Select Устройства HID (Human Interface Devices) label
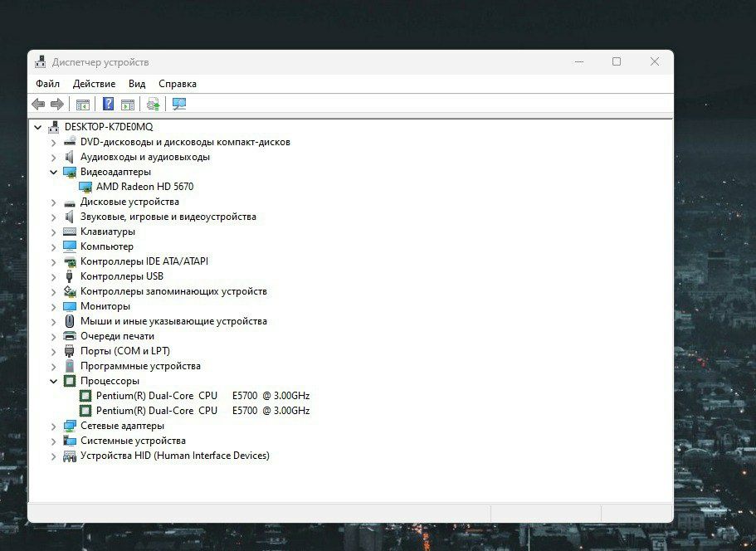756x551 pixels. [175, 456]
